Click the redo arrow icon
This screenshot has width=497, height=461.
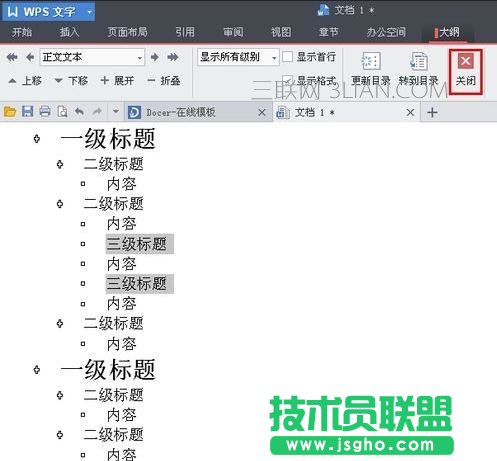pos(97,112)
